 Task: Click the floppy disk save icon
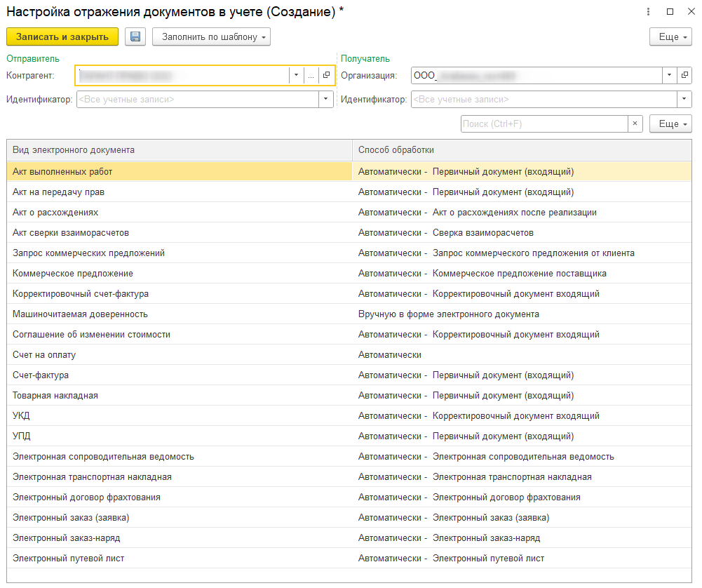coord(135,37)
